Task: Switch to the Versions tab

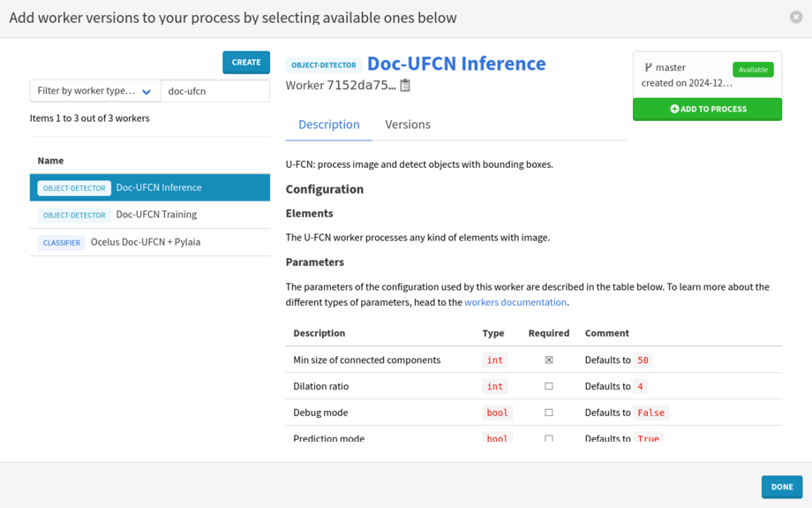Action: click(x=408, y=125)
